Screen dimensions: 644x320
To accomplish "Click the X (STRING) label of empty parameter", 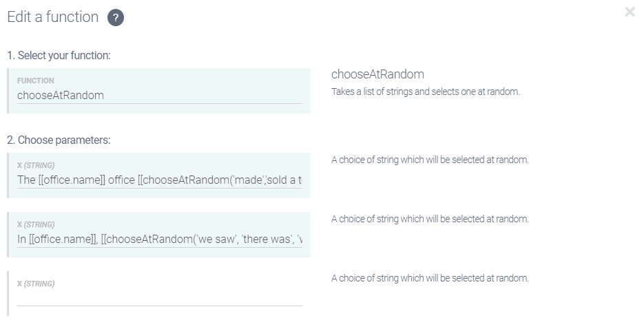I will tap(36, 283).
